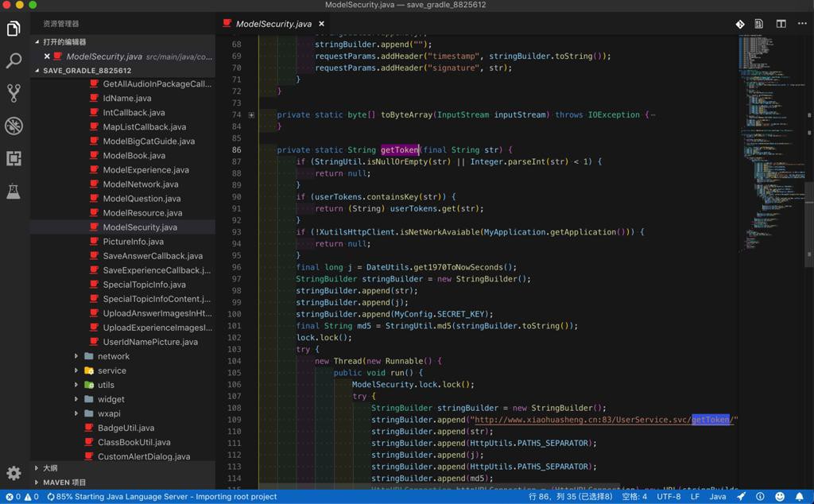Change end of line sequence LF
This screenshot has height=504, width=814.
tap(695, 497)
